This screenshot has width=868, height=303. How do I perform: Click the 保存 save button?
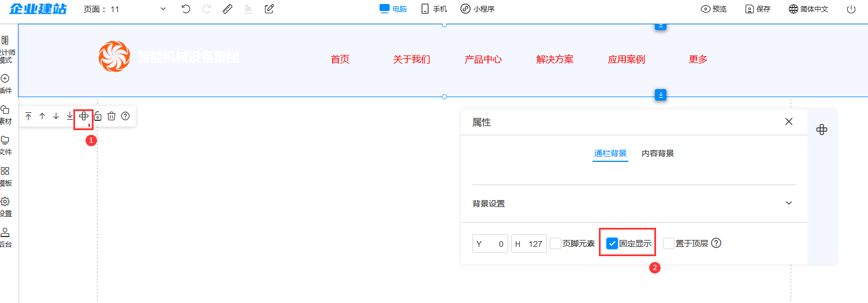(758, 9)
